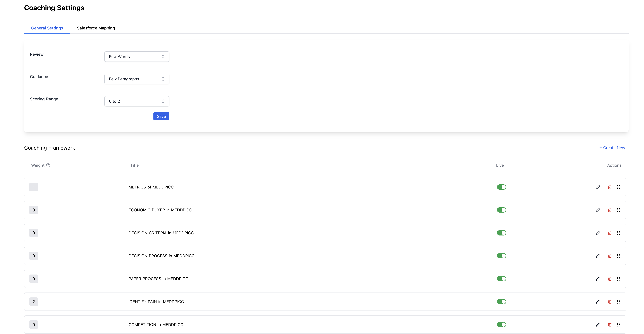Edit the ECONOMIC BUYER in MEDDPICC row

point(598,210)
